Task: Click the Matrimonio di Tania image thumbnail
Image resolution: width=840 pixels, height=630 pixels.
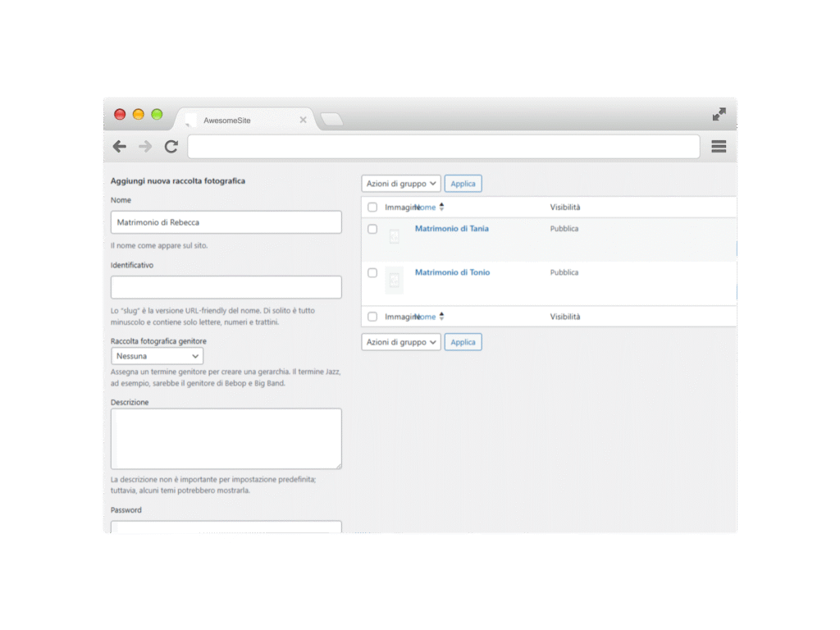Action: pos(394,236)
